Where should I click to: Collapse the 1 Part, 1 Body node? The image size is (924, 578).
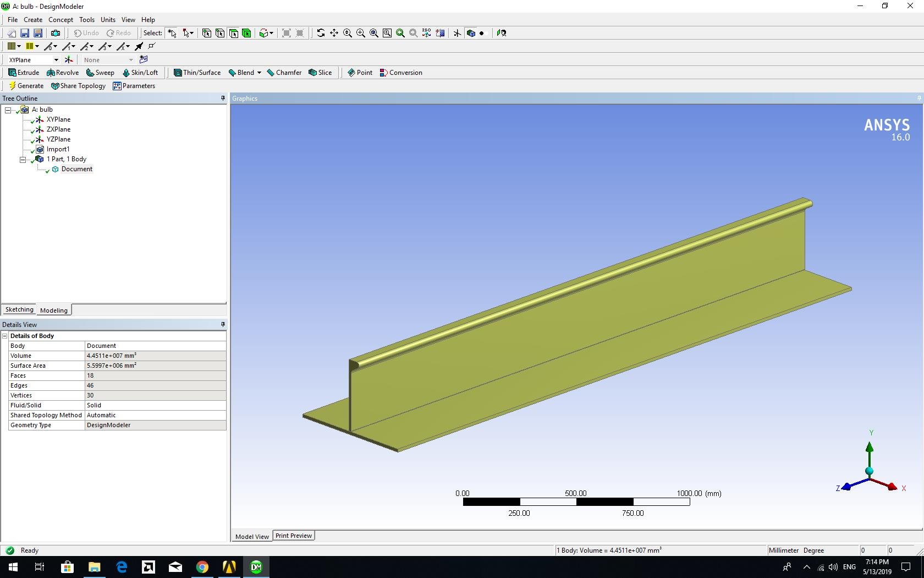23,159
